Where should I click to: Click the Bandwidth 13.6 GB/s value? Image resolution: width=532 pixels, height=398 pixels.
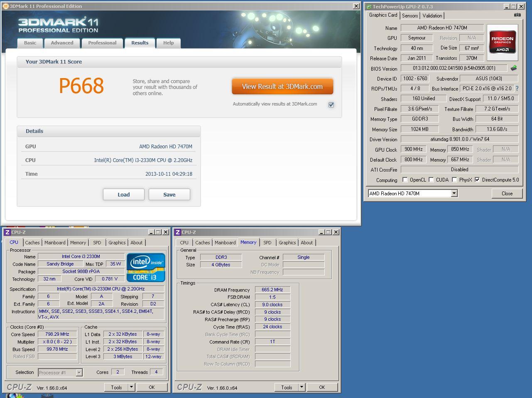497,129
